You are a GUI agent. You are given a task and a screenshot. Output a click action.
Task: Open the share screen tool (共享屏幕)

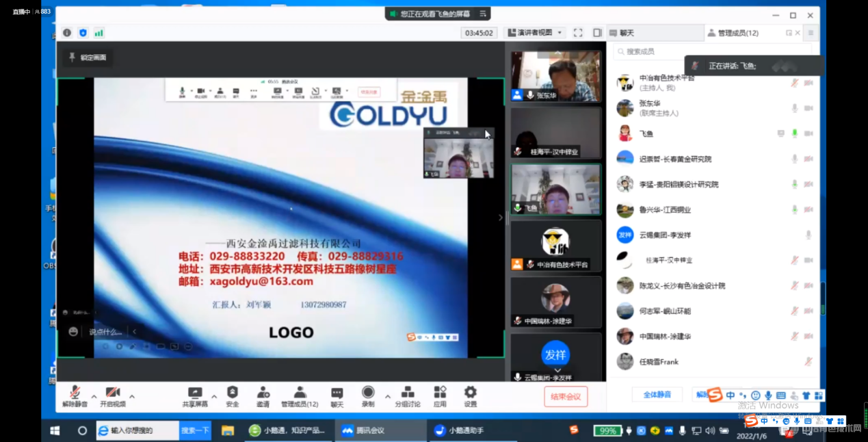tap(195, 393)
